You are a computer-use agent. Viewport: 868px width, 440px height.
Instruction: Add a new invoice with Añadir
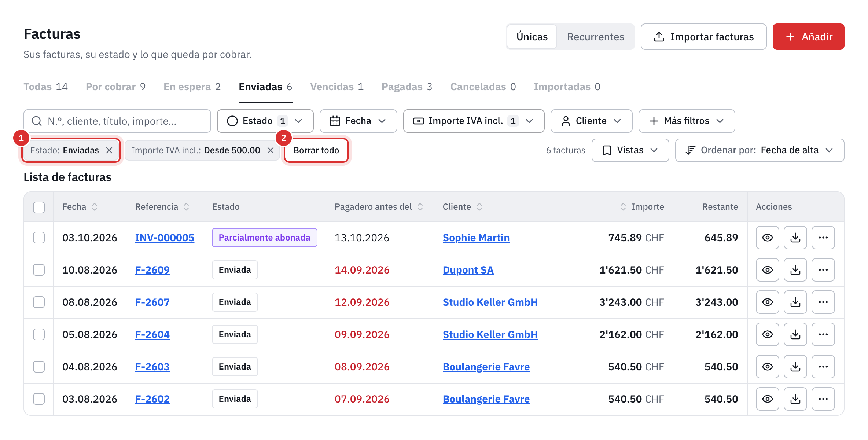(x=808, y=37)
